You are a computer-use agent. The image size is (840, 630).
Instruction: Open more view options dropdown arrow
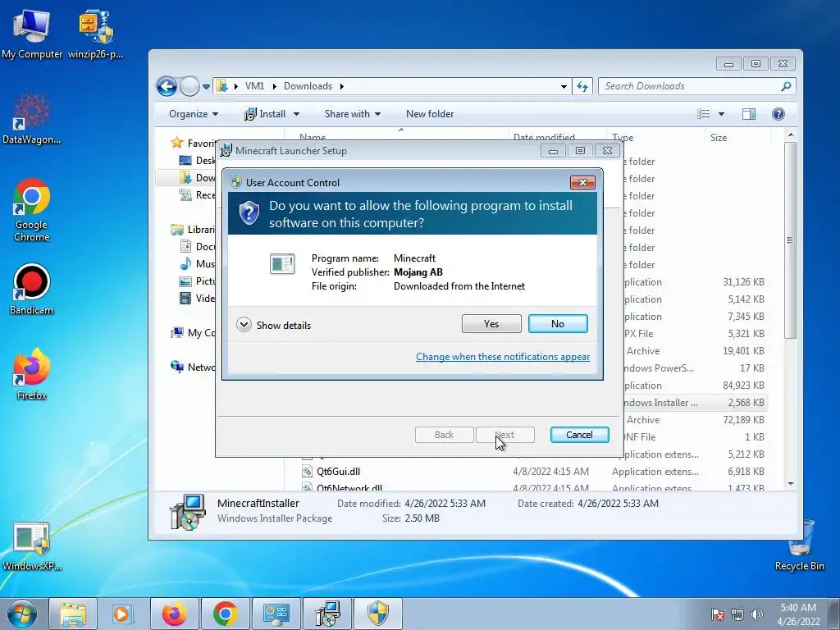[x=721, y=114]
